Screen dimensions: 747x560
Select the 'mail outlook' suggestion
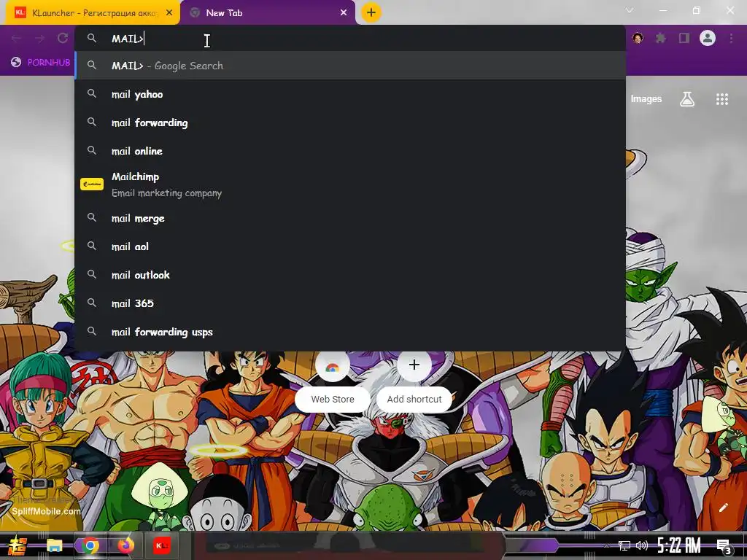click(350, 275)
